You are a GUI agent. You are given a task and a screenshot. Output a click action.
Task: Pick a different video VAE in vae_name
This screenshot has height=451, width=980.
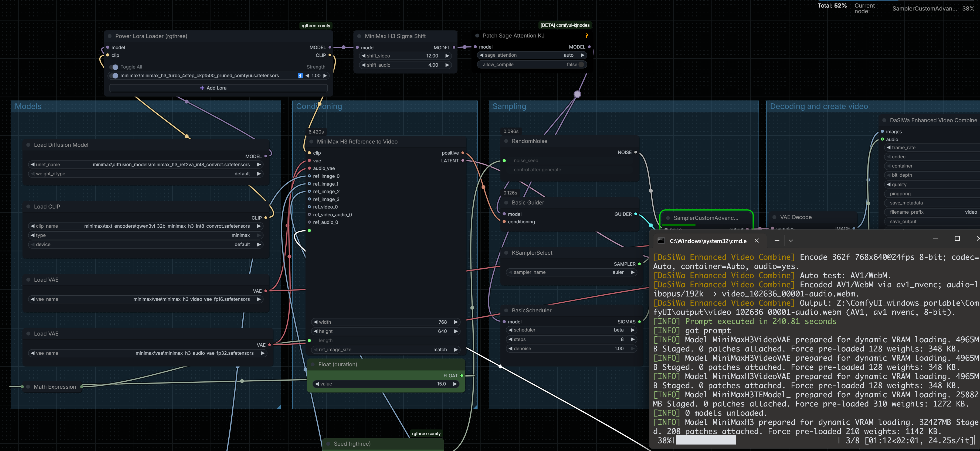tap(146, 299)
